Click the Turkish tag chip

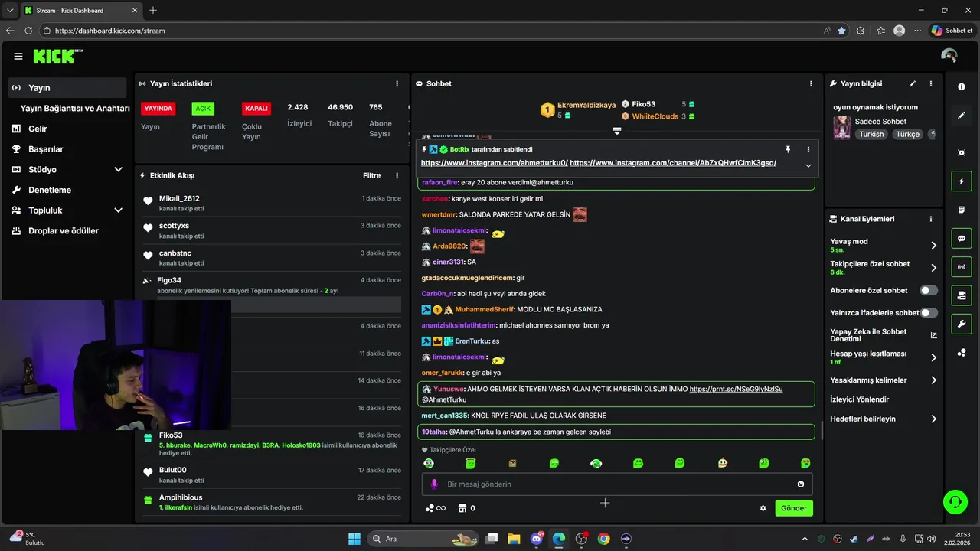(x=871, y=134)
